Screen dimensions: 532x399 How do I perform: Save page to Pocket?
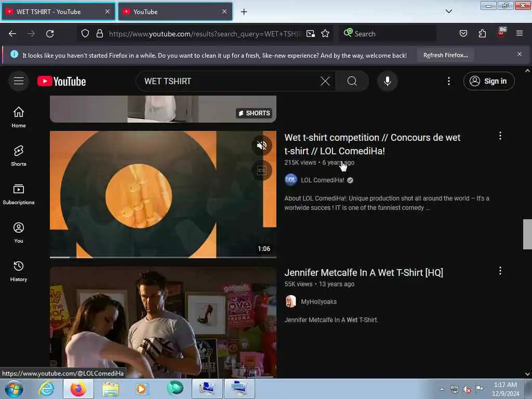tap(463, 33)
